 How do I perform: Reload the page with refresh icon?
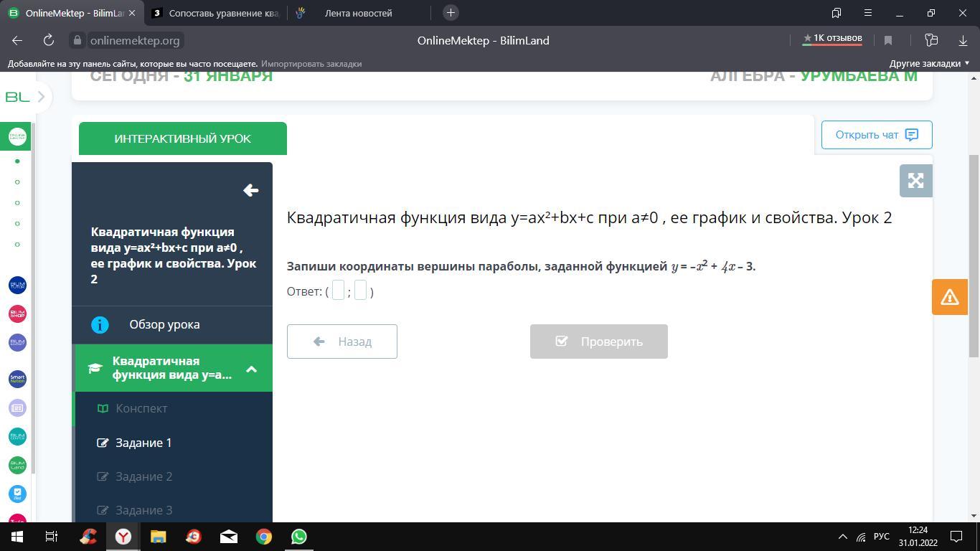tap(48, 40)
